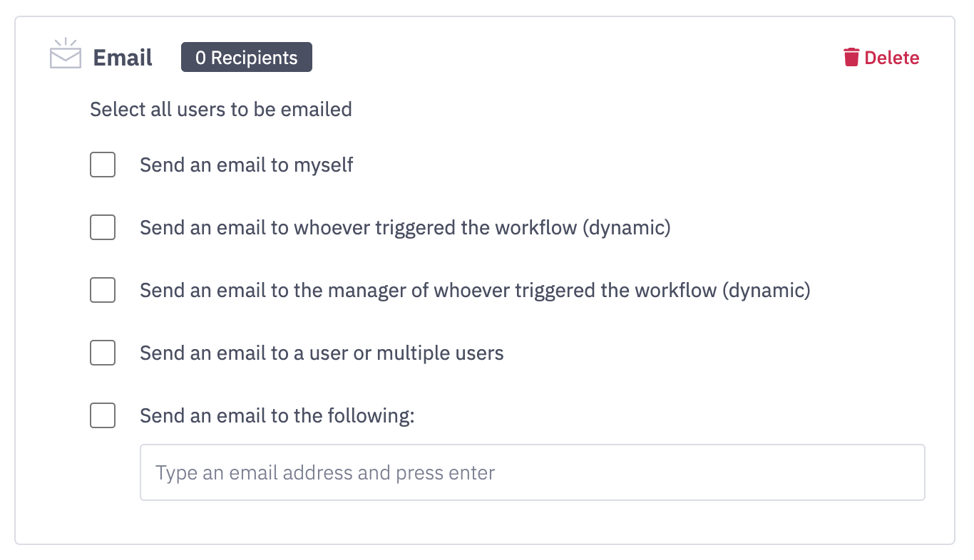This screenshot has height=560, width=974.
Task: Click 'Send an email to the following:' label
Action: pos(277,415)
